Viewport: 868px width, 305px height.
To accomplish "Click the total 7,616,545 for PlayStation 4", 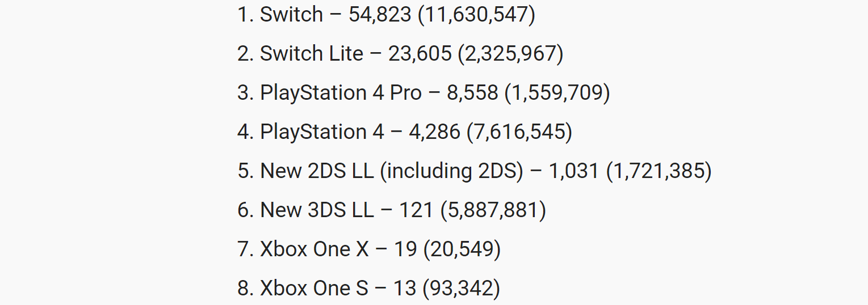I will coord(519,133).
